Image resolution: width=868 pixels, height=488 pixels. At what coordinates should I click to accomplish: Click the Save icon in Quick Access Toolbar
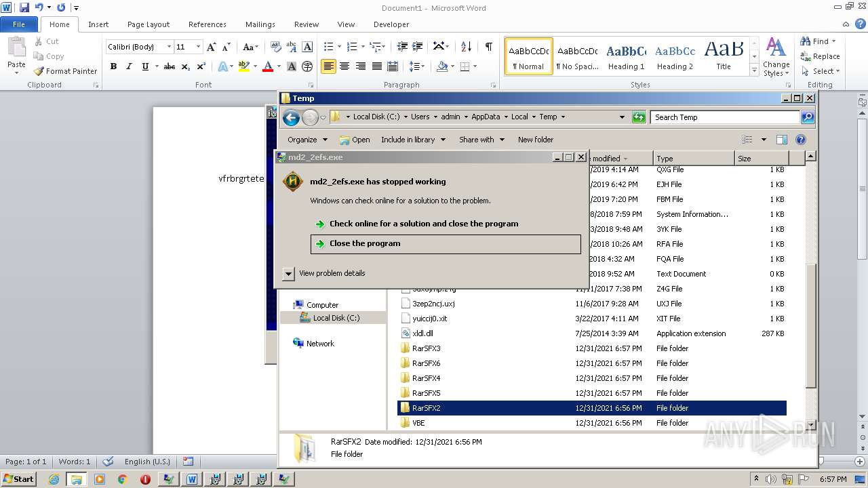click(x=24, y=7)
